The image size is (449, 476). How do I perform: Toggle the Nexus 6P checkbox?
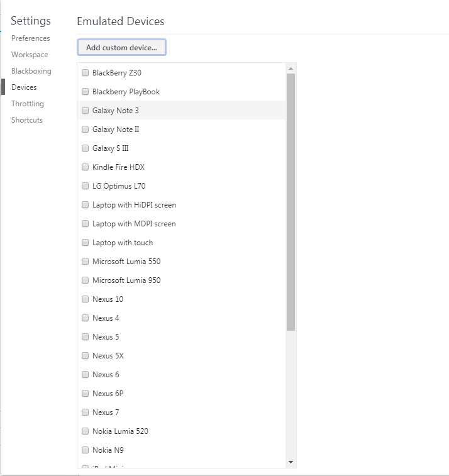click(x=86, y=393)
